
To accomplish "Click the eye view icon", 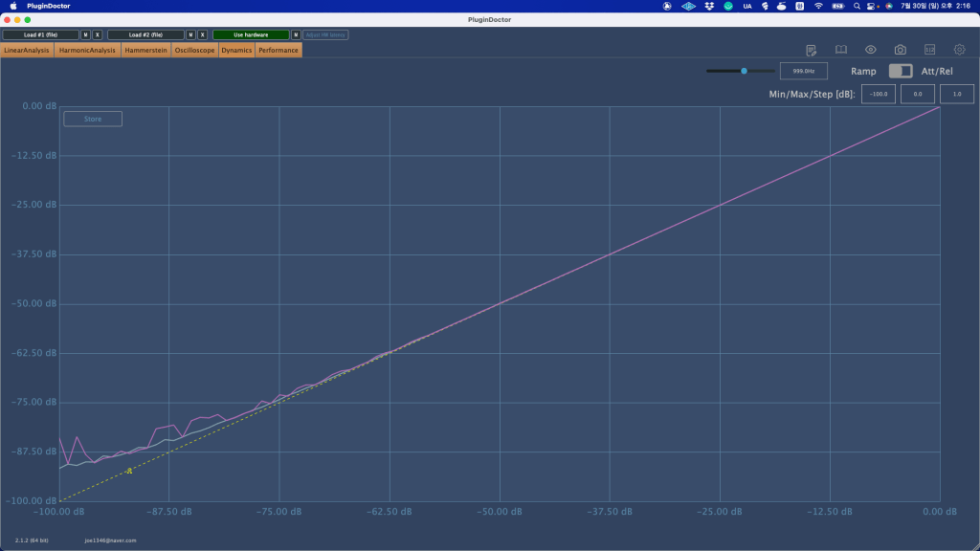I will (871, 50).
